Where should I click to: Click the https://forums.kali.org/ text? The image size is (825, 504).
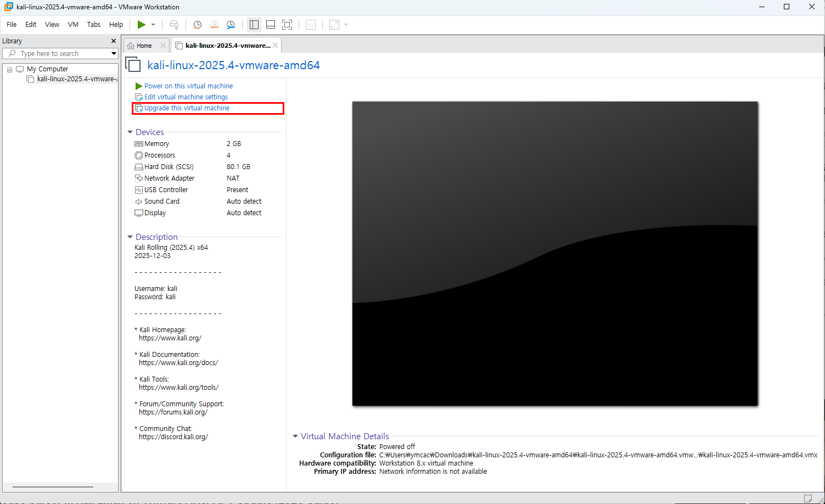point(173,412)
